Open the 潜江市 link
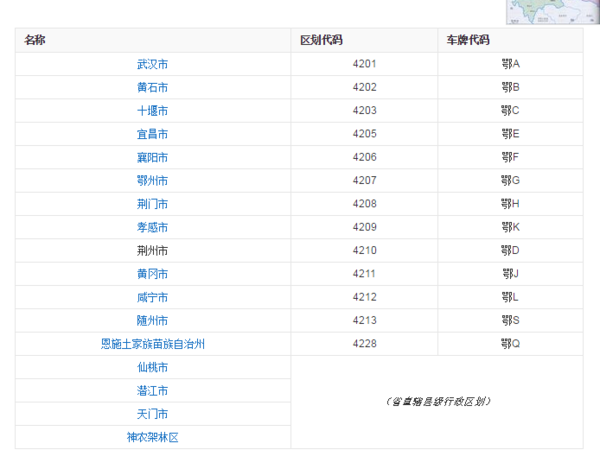The height and width of the screenshot is (469, 600). click(x=152, y=391)
